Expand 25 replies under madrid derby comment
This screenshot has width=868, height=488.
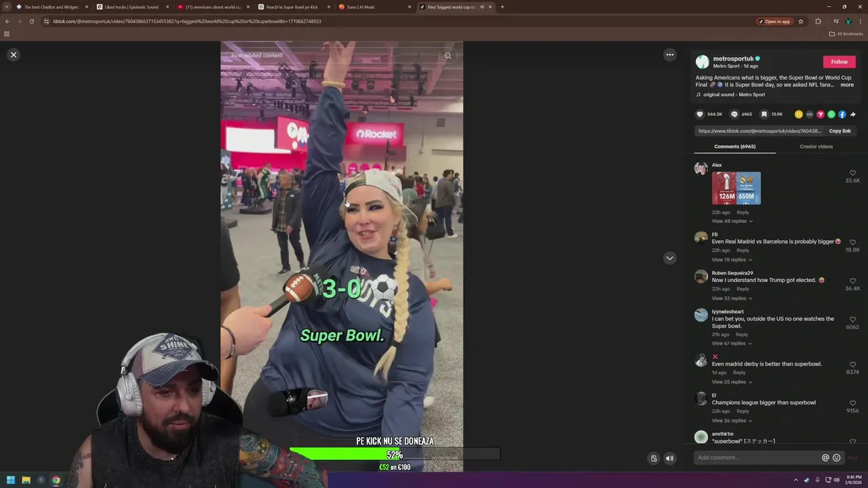tap(732, 382)
